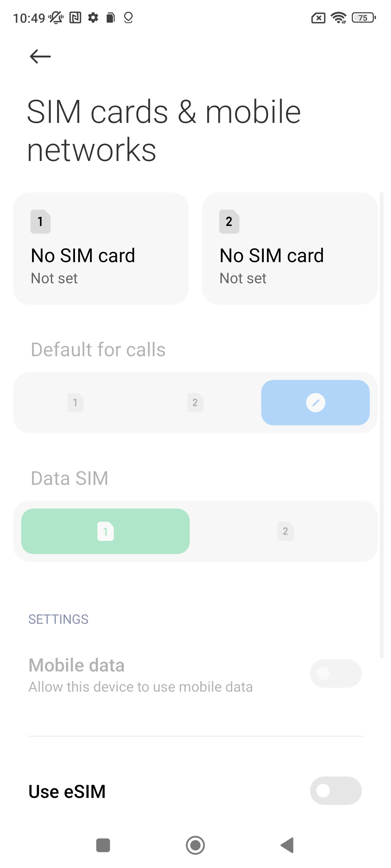Enable the Use eSIM switch
Screen dimensions: 391x868
[335, 791]
